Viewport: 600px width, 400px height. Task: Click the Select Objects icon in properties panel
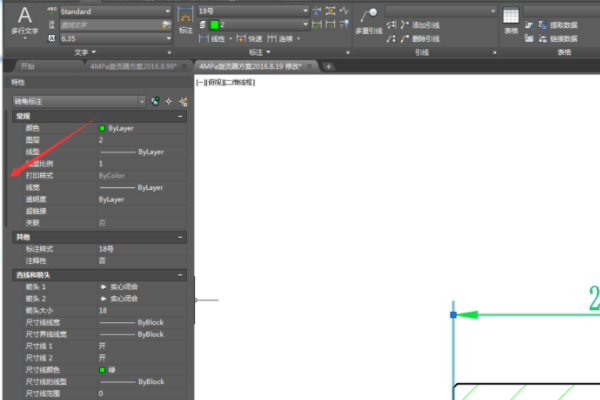[169, 101]
